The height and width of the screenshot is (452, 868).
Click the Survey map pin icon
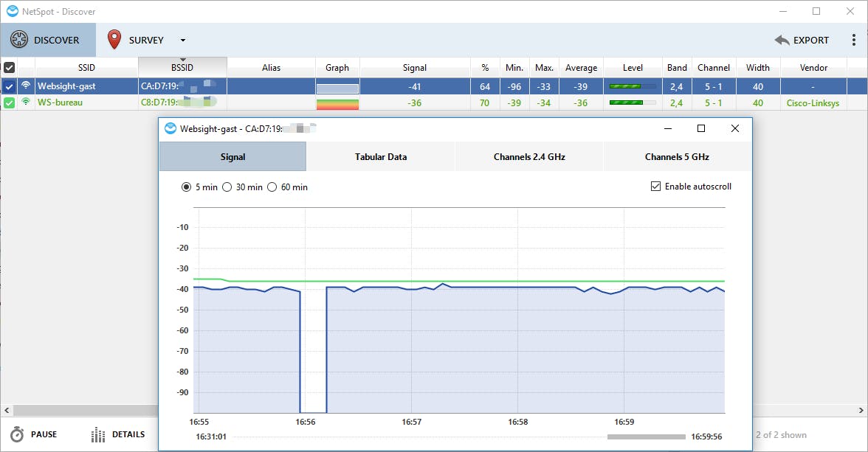[114, 40]
